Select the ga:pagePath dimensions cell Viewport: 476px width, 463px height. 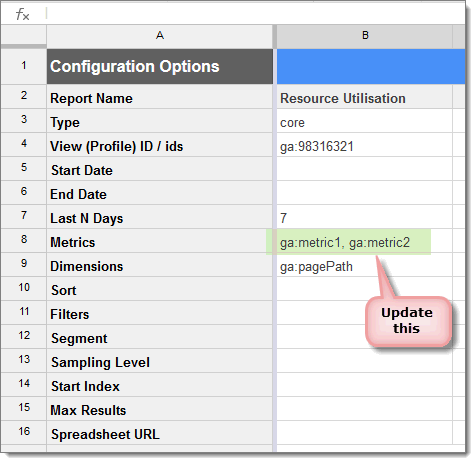tap(365, 267)
